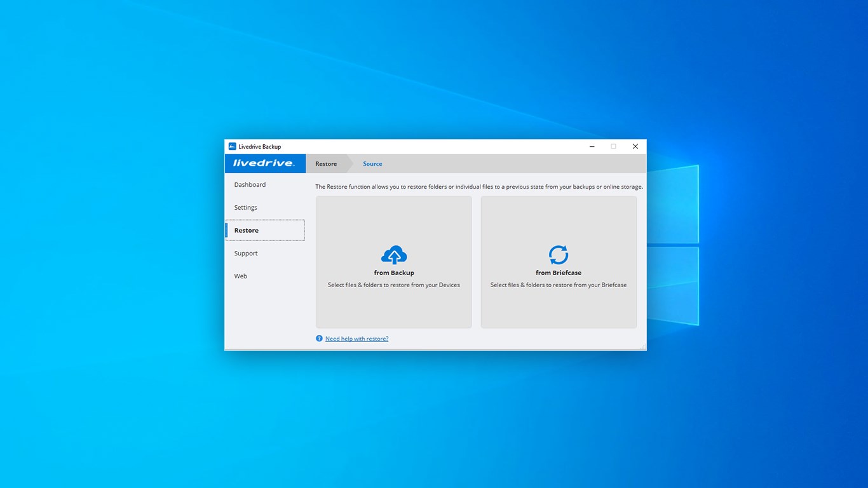868x488 pixels.
Task: Click 'Select files & folders to restore from your Briefcase'
Action: coord(559,285)
